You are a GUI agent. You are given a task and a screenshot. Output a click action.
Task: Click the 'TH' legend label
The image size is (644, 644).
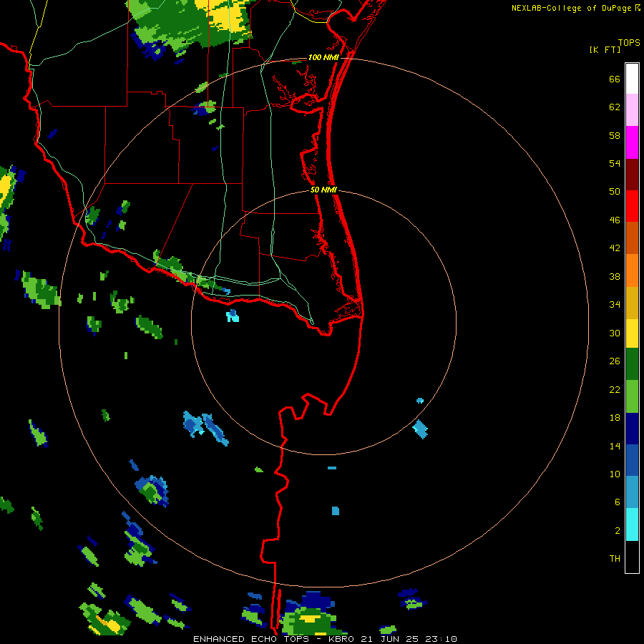615,559
